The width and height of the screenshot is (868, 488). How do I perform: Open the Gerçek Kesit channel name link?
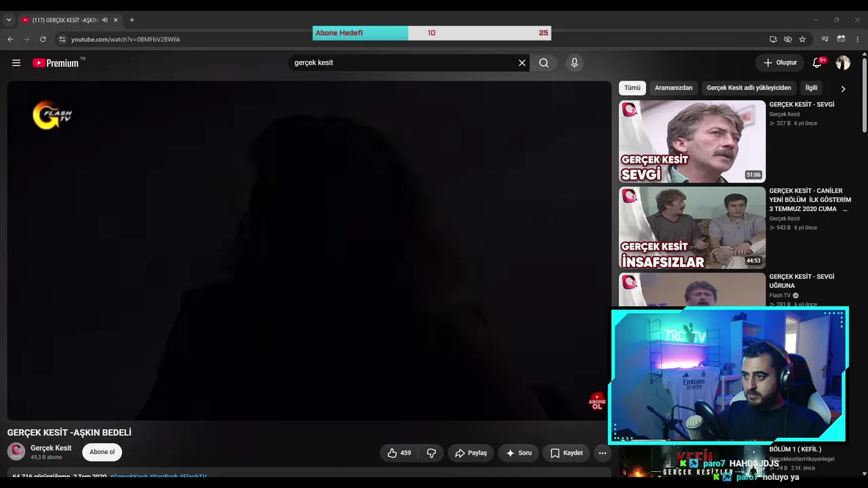tap(51, 448)
